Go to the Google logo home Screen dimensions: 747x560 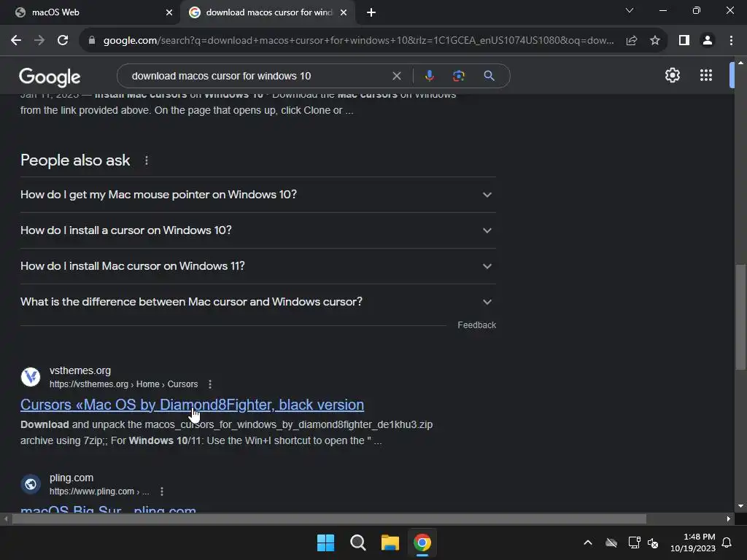[x=50, y=77]
